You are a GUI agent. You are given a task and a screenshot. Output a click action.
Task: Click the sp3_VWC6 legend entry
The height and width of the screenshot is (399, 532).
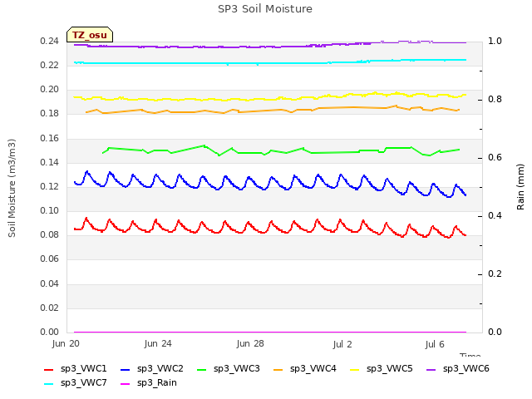(458, 369)
